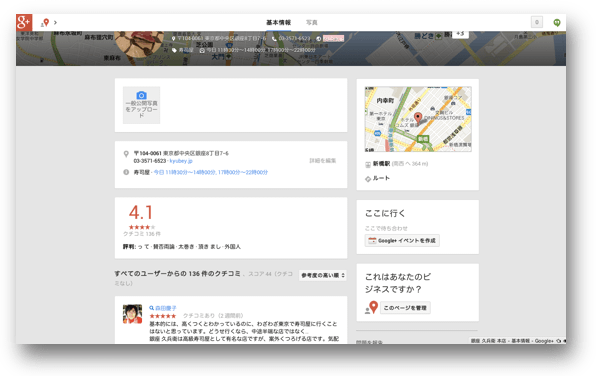596x376 pixels.
Task: Click ここに行く heading
Action: [x=385, y=214]
